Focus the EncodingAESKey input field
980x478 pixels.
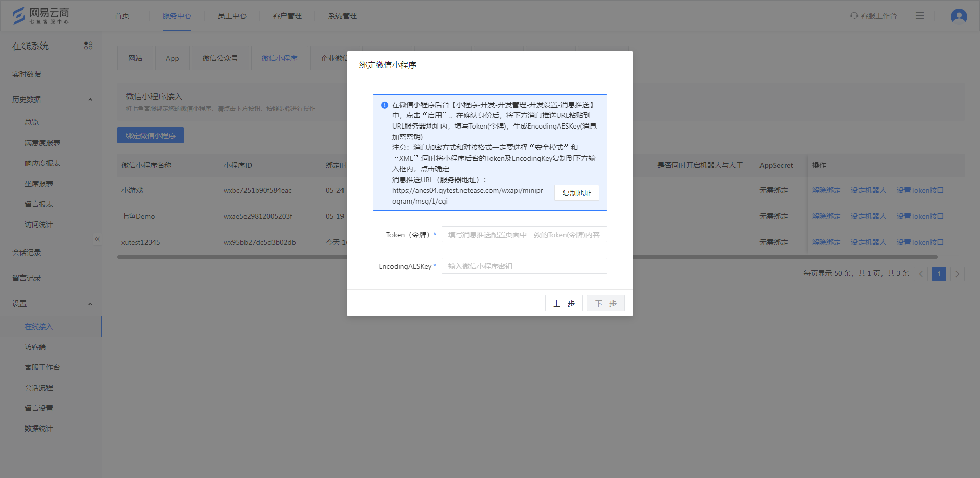524,266
